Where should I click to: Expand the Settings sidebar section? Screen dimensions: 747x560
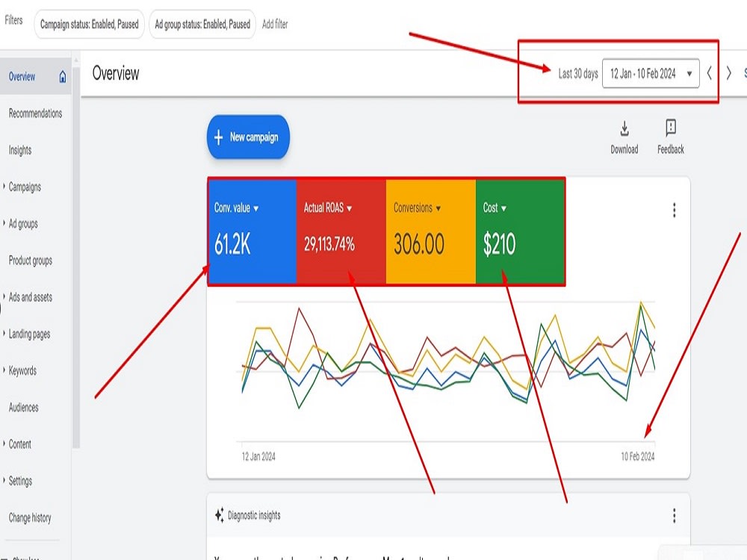pos(4,480)
